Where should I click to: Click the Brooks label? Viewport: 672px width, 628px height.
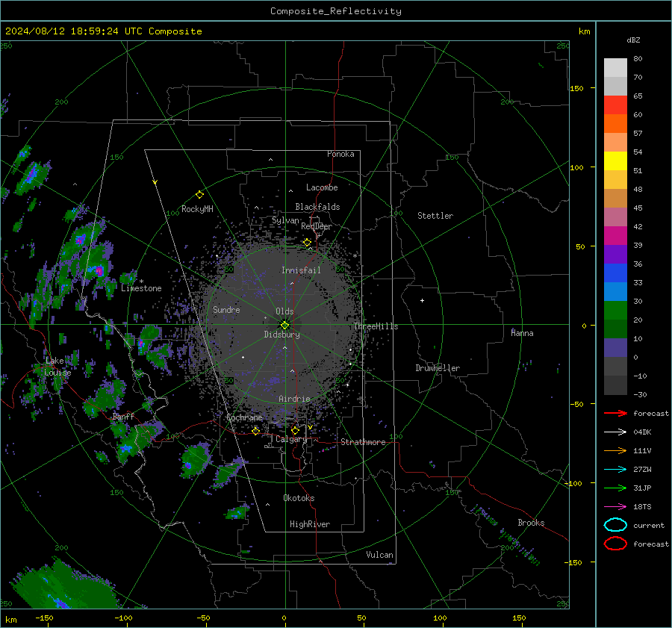pyautogui.click(x=531, y=523)
